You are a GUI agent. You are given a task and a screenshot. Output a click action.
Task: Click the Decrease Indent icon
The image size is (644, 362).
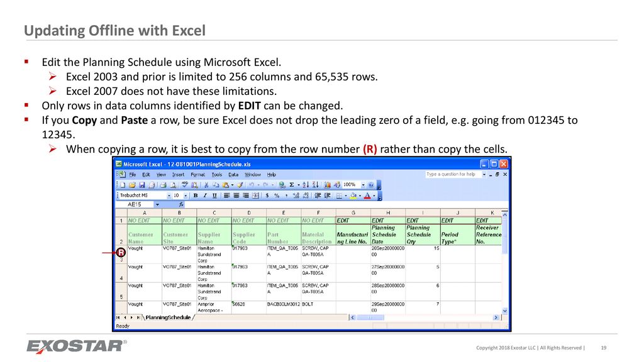coord(318,195)
